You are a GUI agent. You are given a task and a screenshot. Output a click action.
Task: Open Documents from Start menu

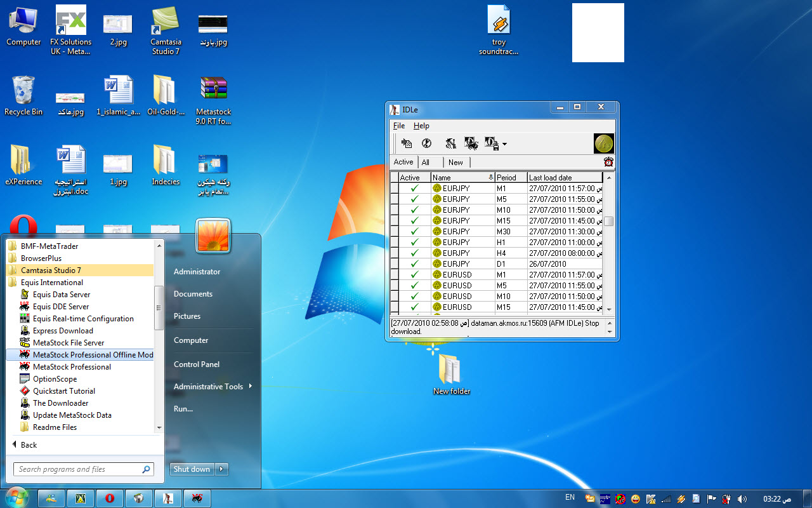click(x=193, y=294)
